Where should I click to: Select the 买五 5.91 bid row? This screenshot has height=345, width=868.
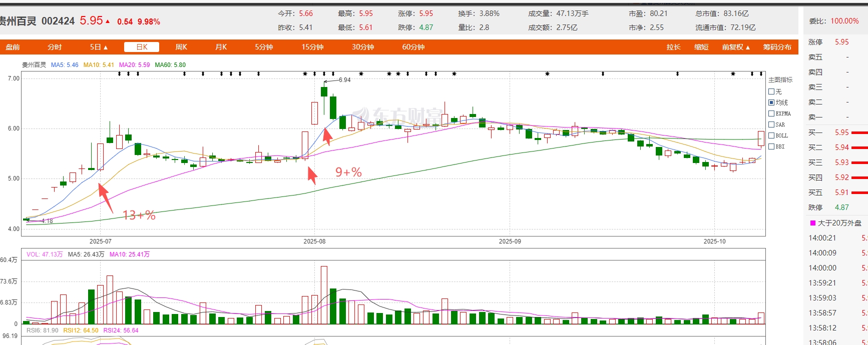coord(838,192)
